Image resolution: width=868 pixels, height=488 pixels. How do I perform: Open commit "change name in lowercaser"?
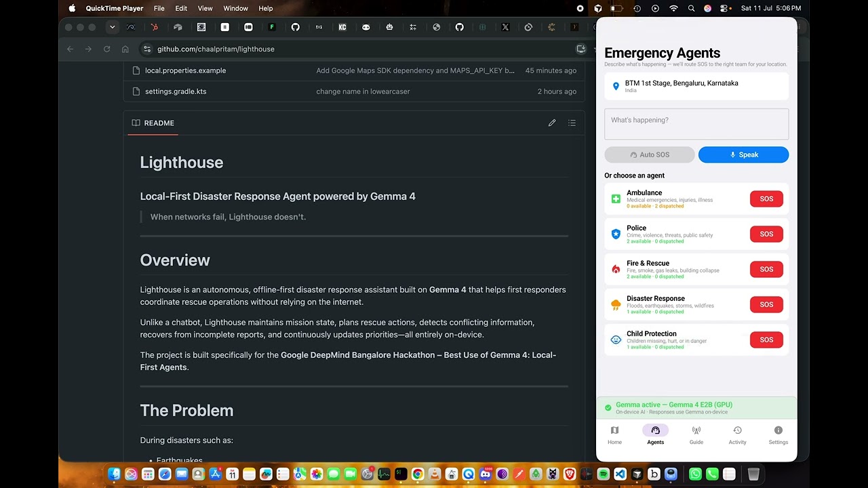pyautogui.click(x=363, y=91)
